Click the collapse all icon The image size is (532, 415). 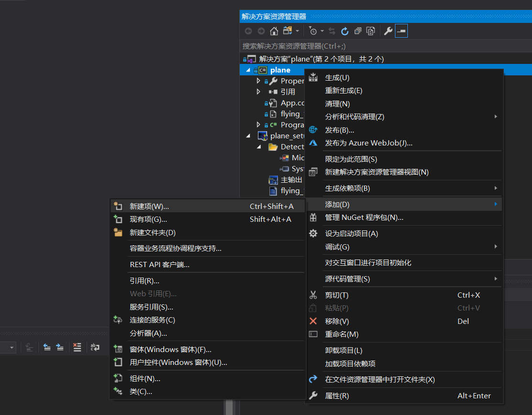tap(358, 31)
